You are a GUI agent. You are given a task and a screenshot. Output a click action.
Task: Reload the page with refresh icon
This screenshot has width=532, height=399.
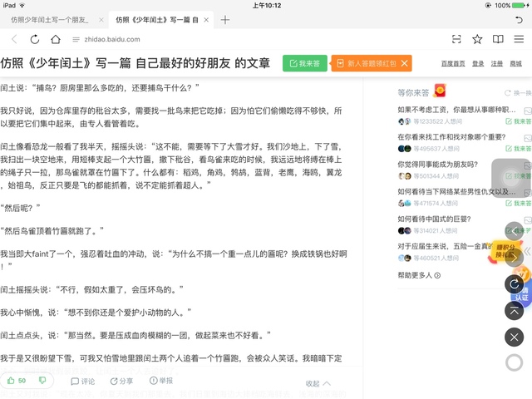[x=33, y=39]
